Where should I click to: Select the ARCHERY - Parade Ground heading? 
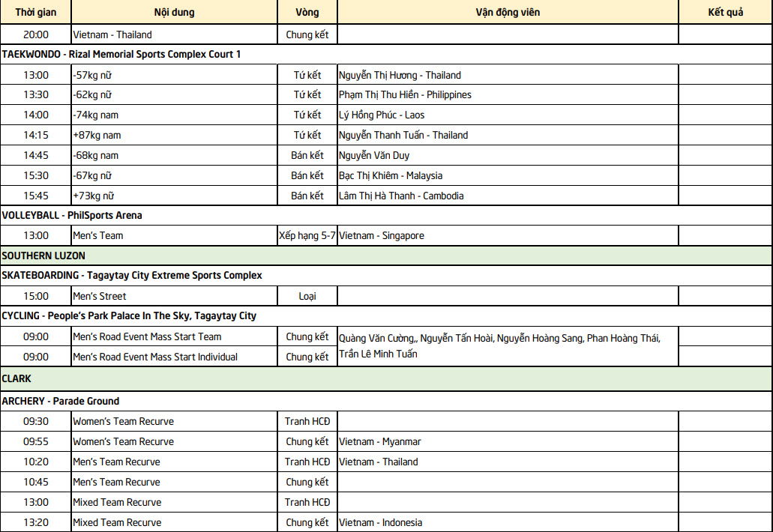pyautogui.click(x=61, y=402)
